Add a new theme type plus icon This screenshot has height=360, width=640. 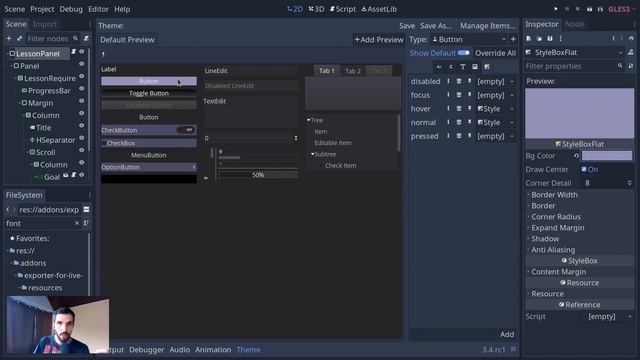513,39
